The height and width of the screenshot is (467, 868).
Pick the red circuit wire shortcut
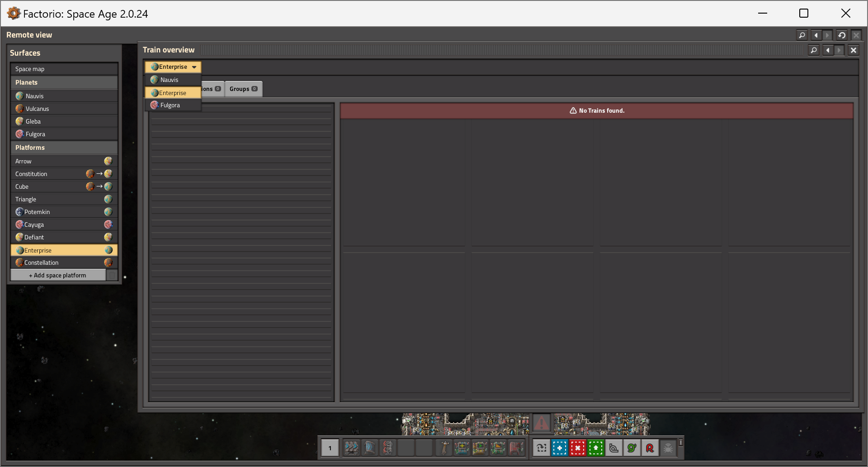650,448
